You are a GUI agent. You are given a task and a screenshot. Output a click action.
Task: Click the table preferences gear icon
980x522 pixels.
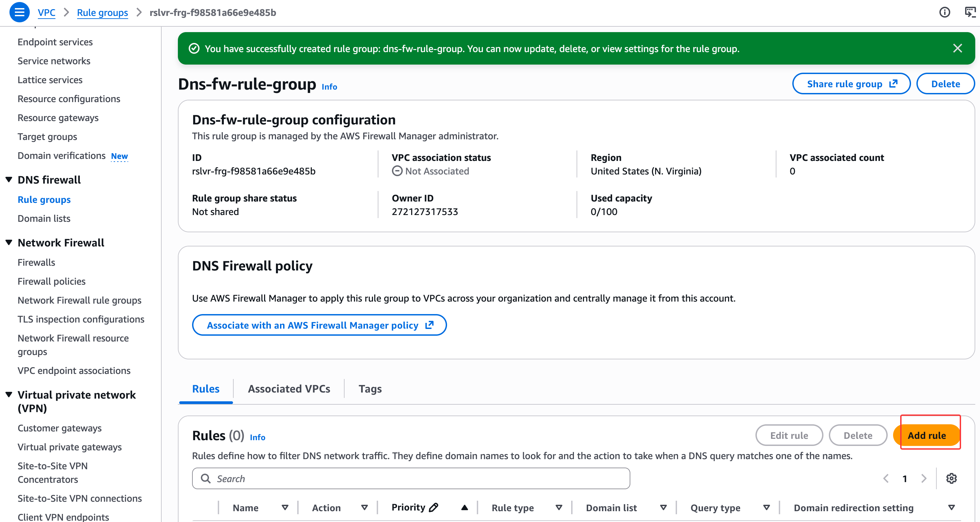(951, 478)
